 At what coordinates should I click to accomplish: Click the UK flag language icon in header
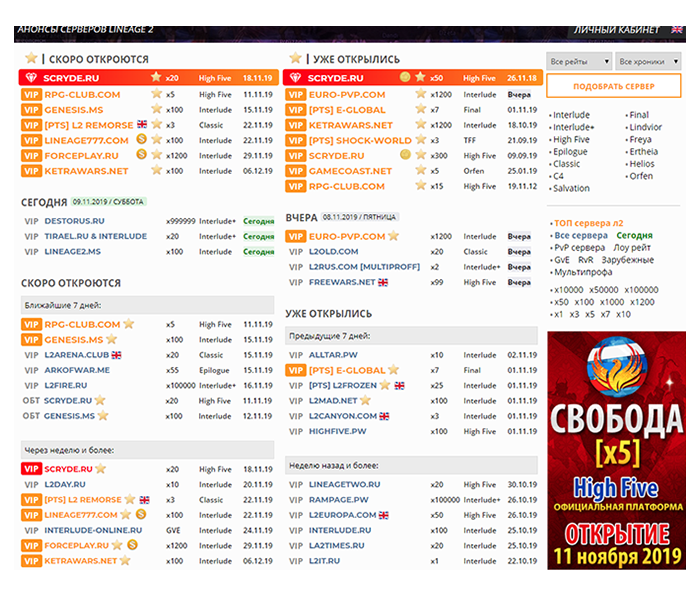676,30
